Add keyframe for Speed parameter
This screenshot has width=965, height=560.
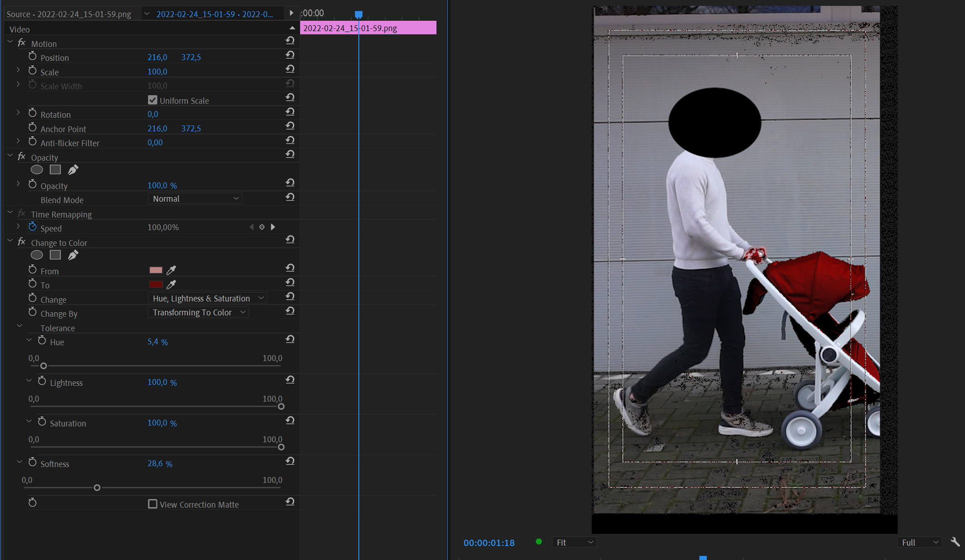pyautogui.click(x=262, y=227)
